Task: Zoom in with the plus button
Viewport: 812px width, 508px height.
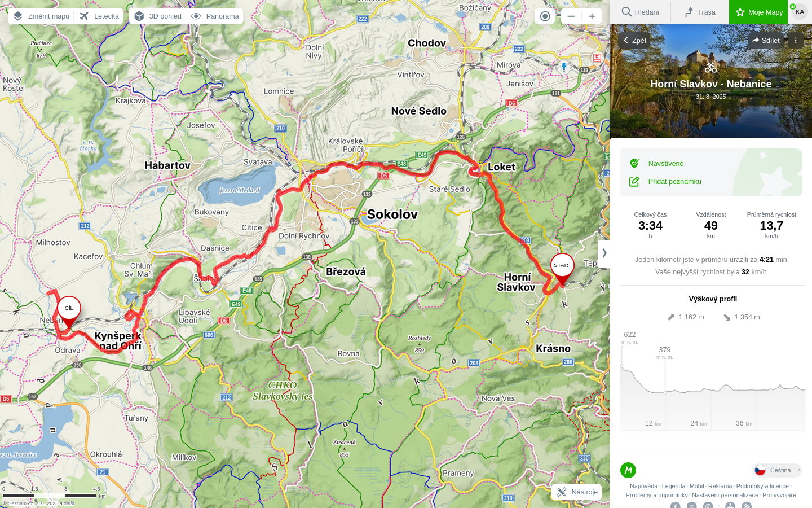Action: point(592,16)
